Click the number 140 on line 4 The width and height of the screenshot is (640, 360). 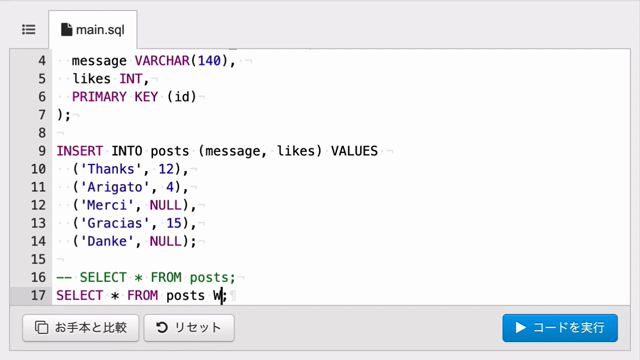pyautogui.click(x=209, y=61)
